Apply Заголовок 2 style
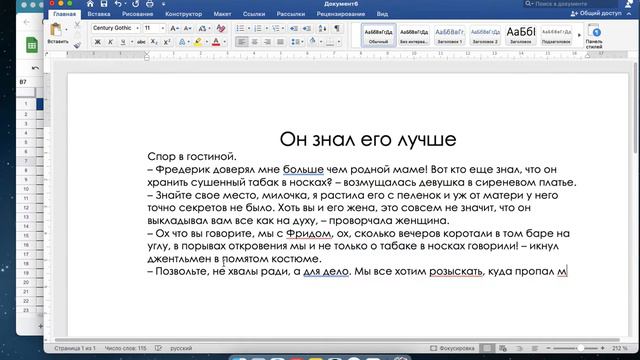Image resolution: width=640 pixels, height=360 pixels. pyautogui.click(x=485, y=35)
